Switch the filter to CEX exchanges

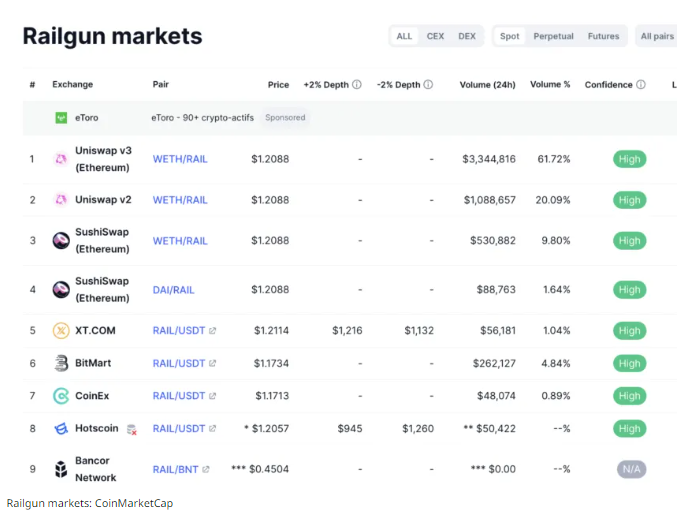435,36
